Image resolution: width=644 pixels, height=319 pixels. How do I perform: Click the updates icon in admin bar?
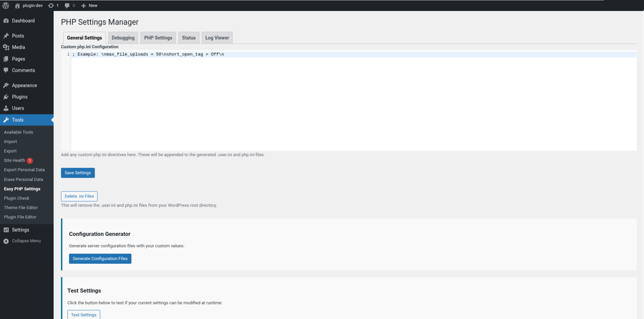coord(51,5)
